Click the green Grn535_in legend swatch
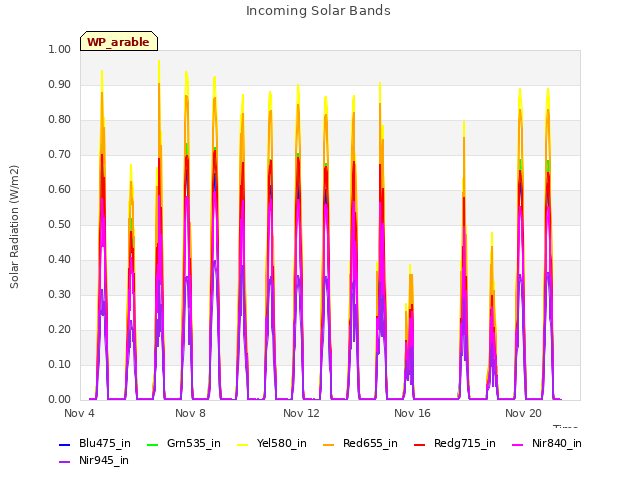The width and height of the screenshot is (640, 480). [152, 444]
